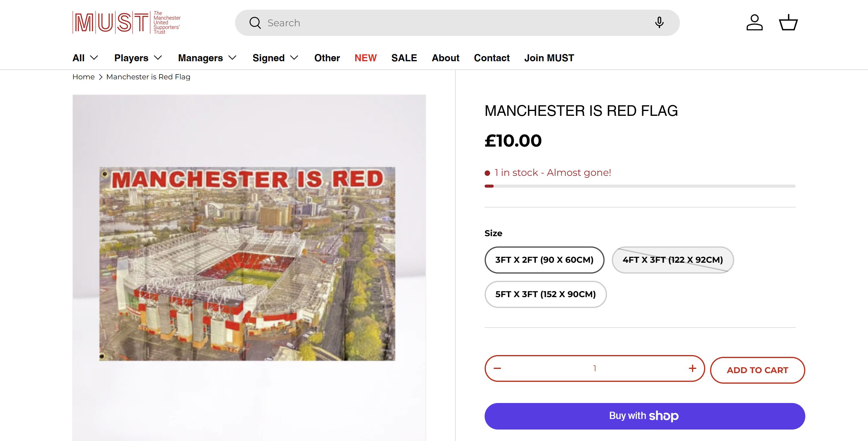Click the Add to Cart button
The width and height of the screenshot is (868, 441).
click(x=757, y=370)
